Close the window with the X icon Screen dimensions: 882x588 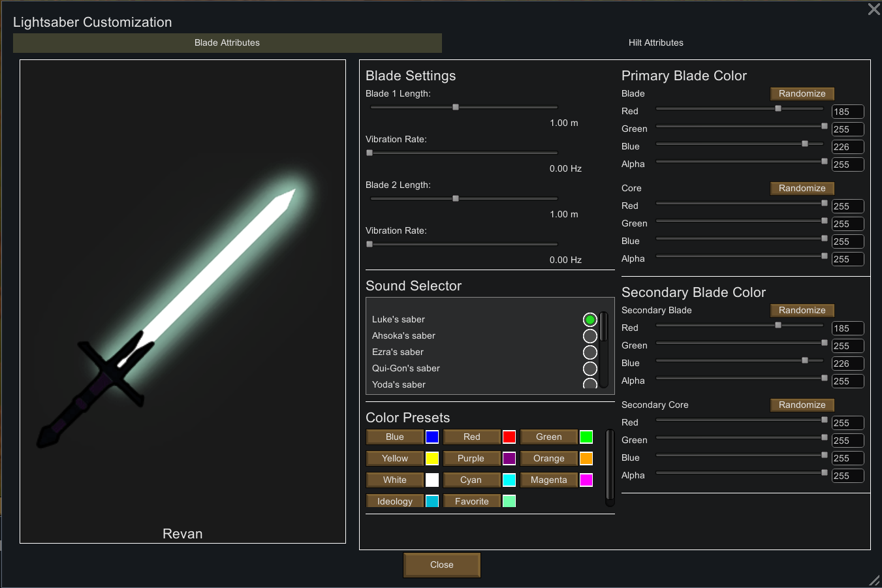(874, 9)
